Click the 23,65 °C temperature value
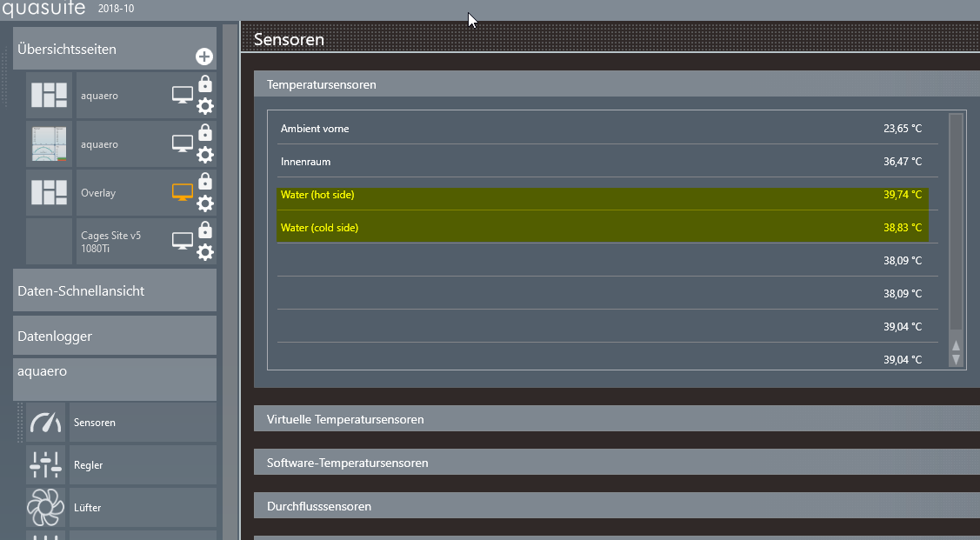The height and width of the screenshot is (540, 980). pyautogui.click(x=903, y=128)
